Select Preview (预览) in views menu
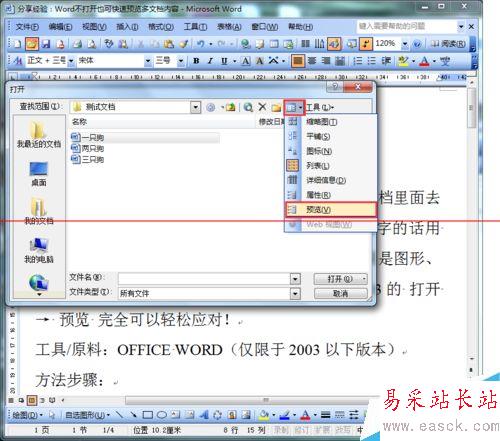500x441 pixels. (331, 210)
